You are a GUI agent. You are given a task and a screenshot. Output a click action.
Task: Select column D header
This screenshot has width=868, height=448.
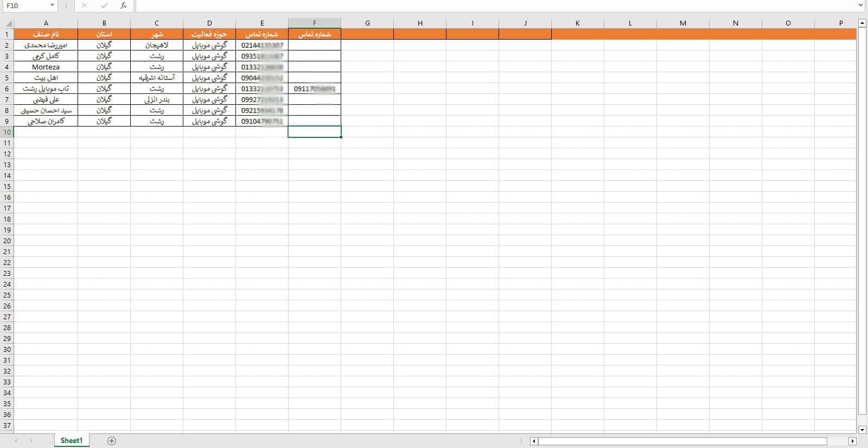pos(209,23)
